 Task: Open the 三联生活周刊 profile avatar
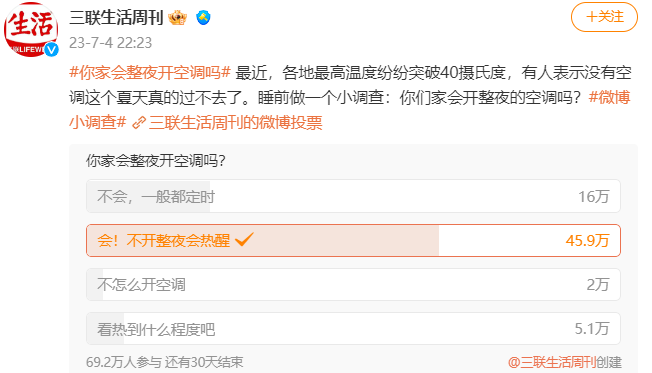(x=31, y=29)
